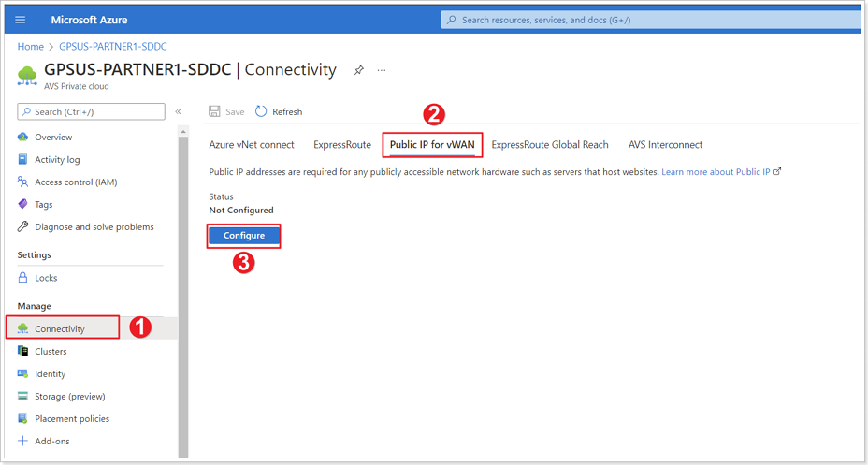Go to Home breadcrumb
The width and height of the screenshot is (868, 465).
(31, 47)
